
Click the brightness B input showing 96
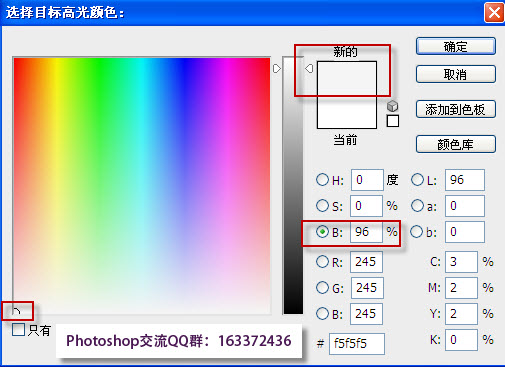coord(366,232)
